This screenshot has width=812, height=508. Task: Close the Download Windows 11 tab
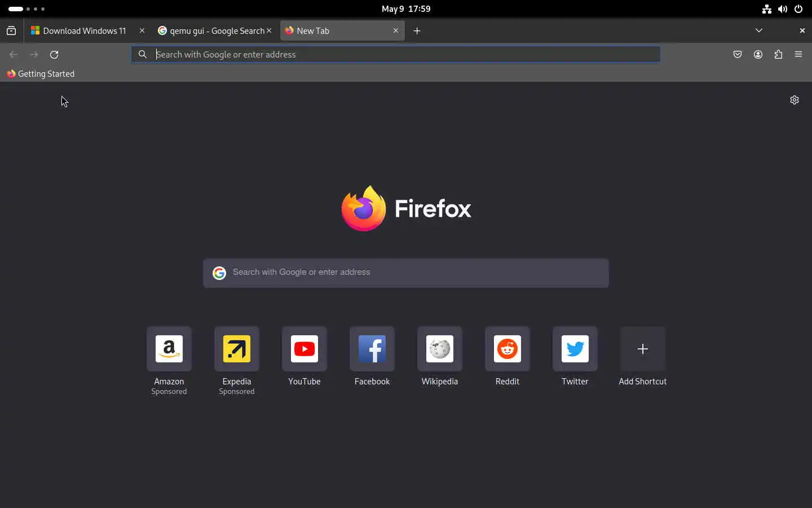click(142, 30)
